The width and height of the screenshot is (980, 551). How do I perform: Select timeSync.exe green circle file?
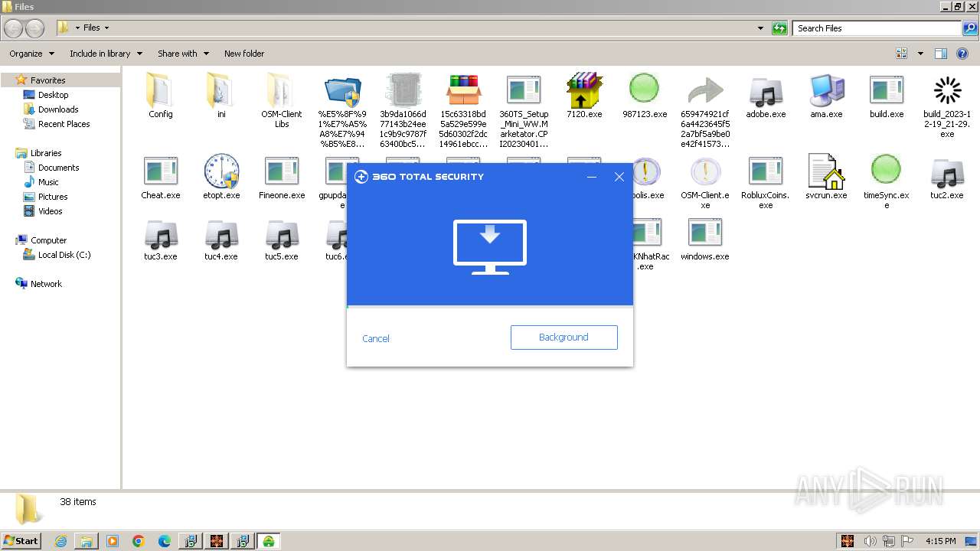887,182
